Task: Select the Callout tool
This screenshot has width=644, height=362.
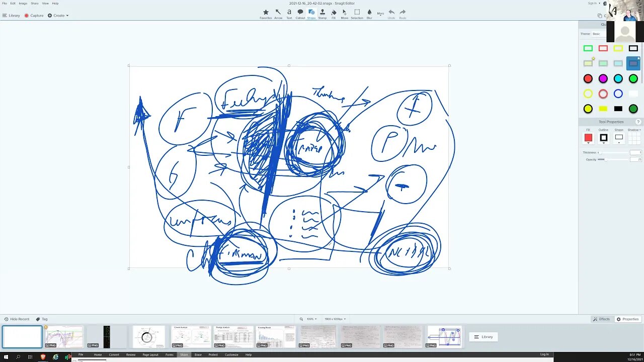Action: (300, 14)
